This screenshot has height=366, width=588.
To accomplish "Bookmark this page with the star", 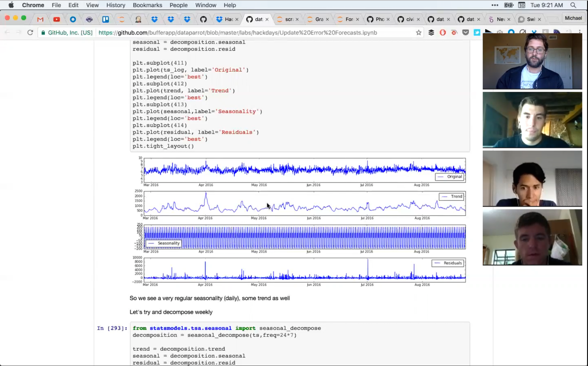I will [x=419, y=33].
